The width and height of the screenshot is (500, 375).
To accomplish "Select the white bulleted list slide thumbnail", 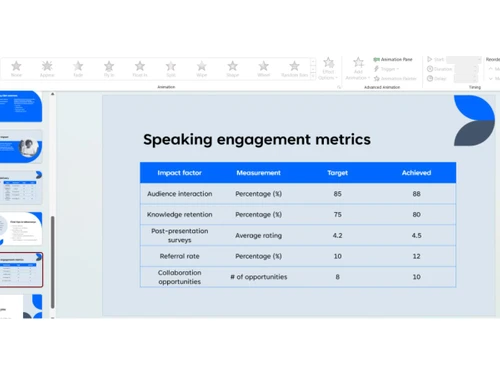I will (x=21, y=228).
